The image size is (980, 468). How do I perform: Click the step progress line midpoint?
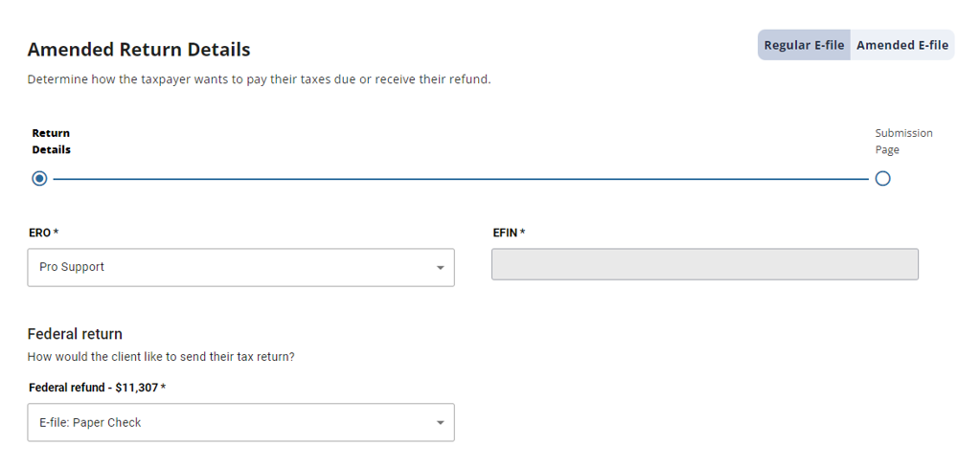click(461, 179)
